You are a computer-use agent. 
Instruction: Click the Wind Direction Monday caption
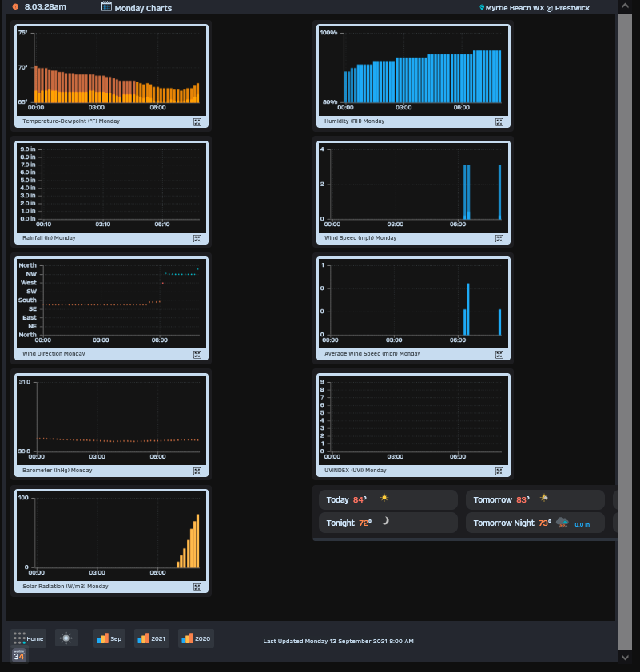pyautogui.click(x=54, y=353)
